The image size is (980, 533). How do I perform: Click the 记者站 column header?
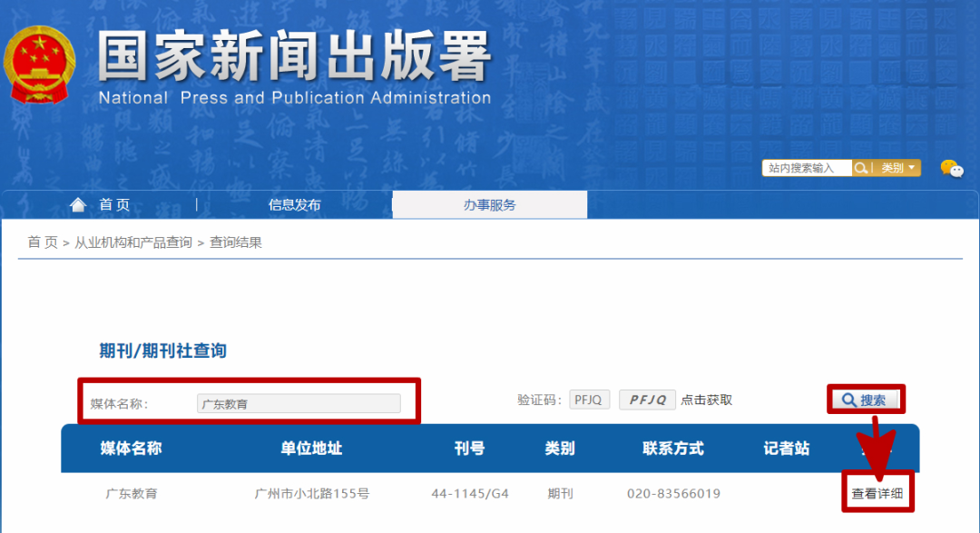tap(786, 449)
